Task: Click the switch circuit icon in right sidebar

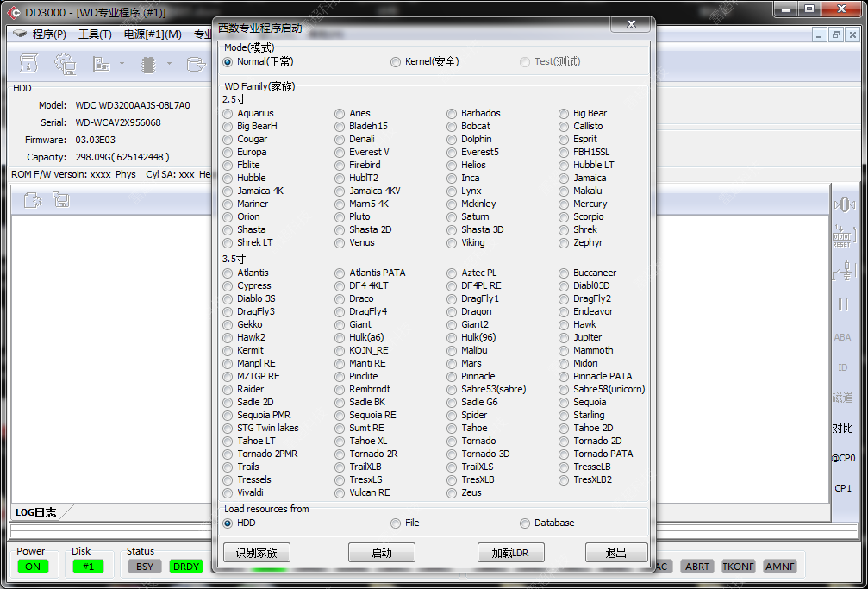Action: [x=844, y=272]
